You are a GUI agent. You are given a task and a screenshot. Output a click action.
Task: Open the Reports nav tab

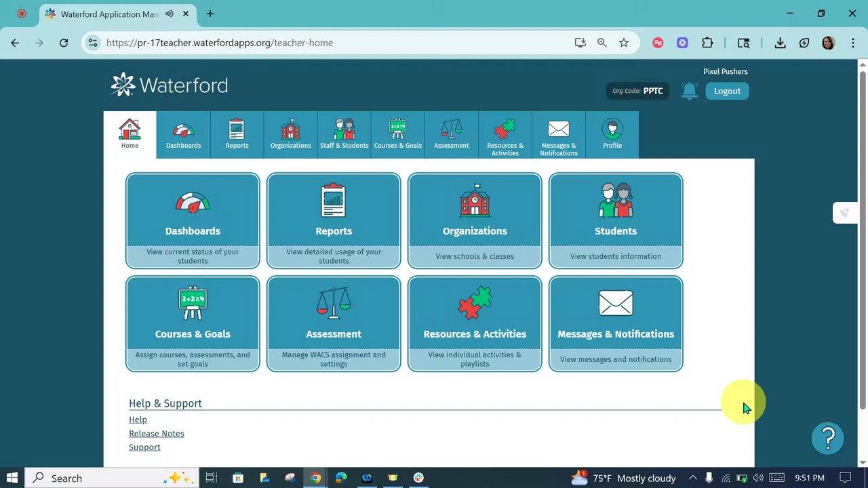[x=237, y=135]
